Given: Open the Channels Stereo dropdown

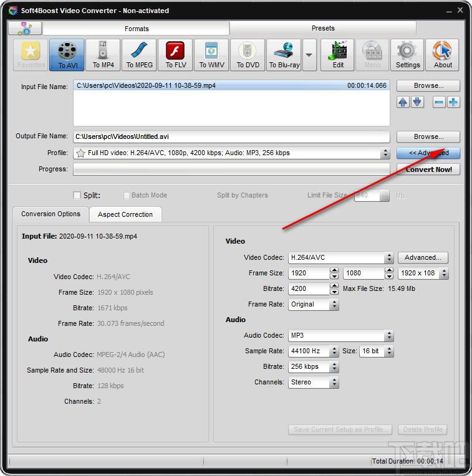Looking at the screenshot, I should pyautogui.click(x=334, y=383).
